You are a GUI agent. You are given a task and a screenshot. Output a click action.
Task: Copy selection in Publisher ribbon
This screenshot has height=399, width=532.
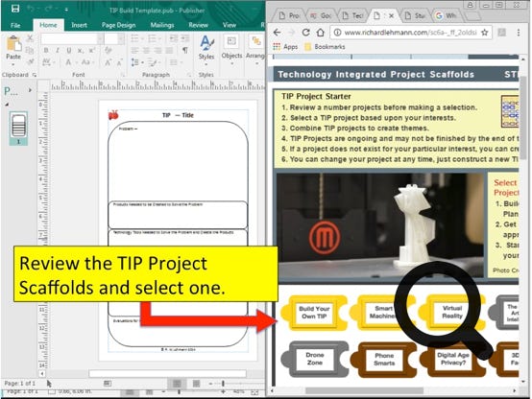tap(30, 51)
